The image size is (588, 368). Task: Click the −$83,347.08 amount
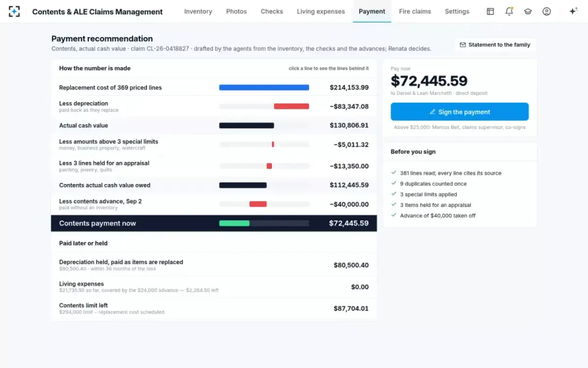tap(349, 106)
